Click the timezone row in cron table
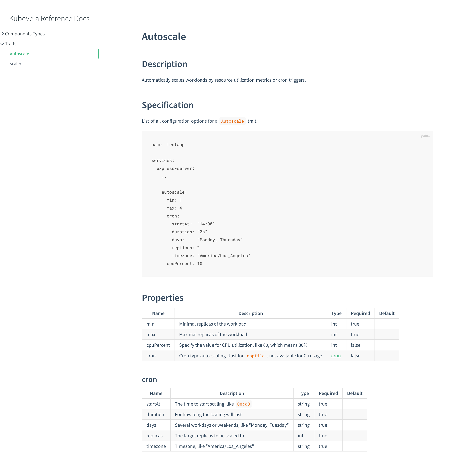Screen dimensions: 476x470 click(x=156, y=446)
